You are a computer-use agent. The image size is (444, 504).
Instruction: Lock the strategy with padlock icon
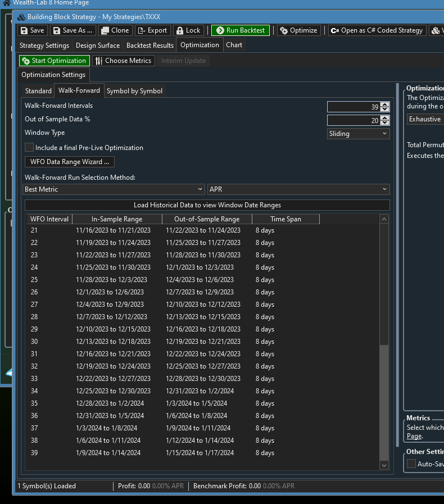point(188,30)
